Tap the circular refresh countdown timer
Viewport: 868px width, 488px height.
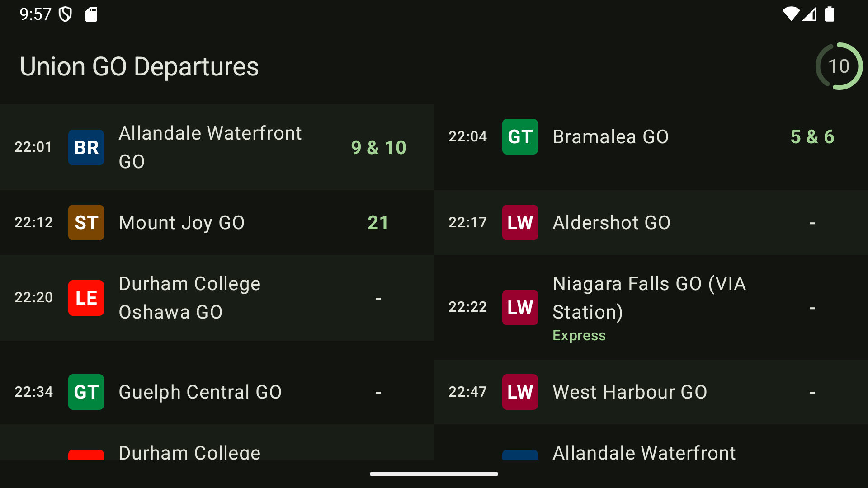point(839,66)
